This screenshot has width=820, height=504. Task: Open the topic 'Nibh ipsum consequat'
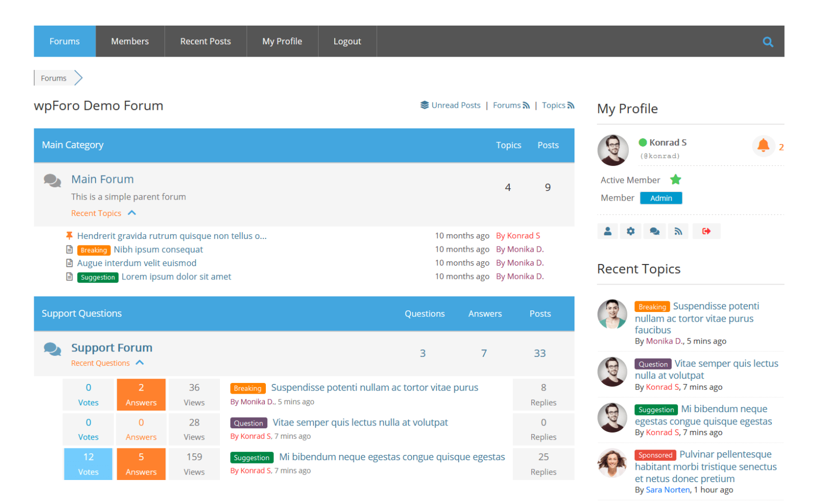click(x=158, y=249)
